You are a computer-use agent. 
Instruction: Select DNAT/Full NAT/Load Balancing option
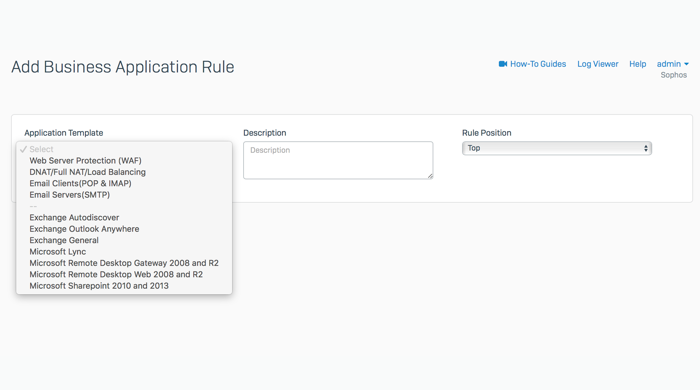(x=124, y=172)
